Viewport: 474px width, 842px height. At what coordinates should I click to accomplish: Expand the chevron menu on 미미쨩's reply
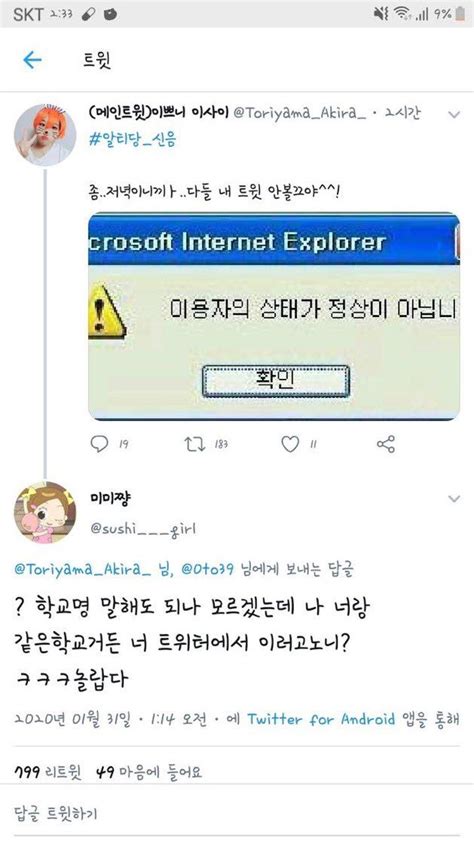click(x=454, y=499)
